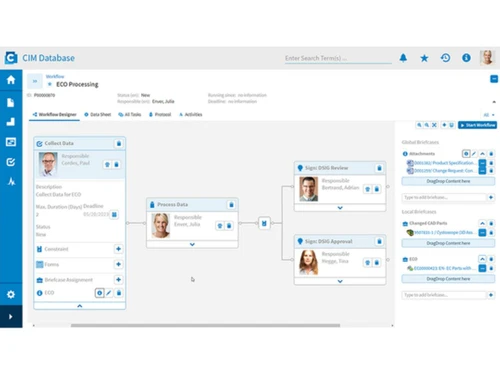500x375 pixels.
Task: Toggle edit pencil on Attachments briefcase
Action: 474,154
